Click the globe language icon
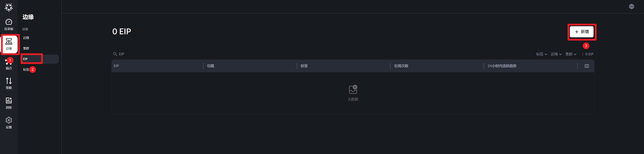 631,7
